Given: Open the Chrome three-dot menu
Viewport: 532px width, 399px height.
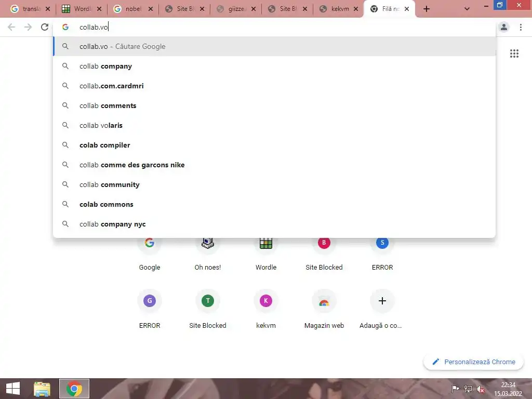Looking at the screenshot, I should click(x=521, y=27).
